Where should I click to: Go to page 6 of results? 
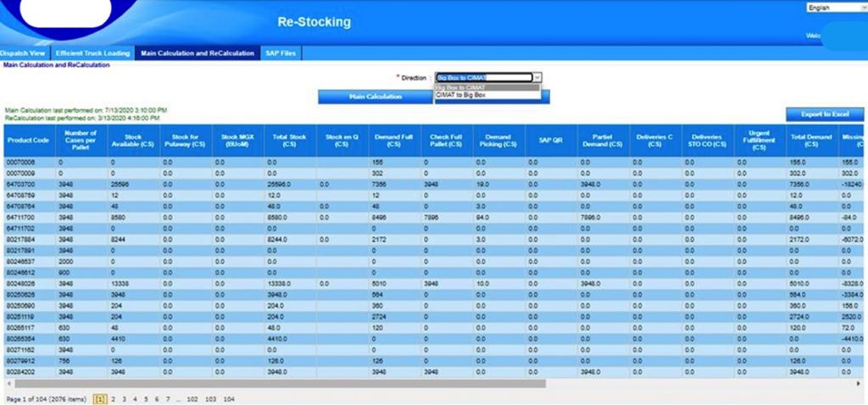click(x=157, y=399)
